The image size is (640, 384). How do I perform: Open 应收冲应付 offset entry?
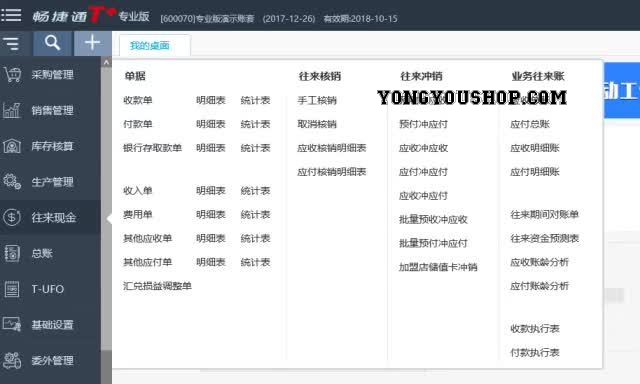[423, 195]
